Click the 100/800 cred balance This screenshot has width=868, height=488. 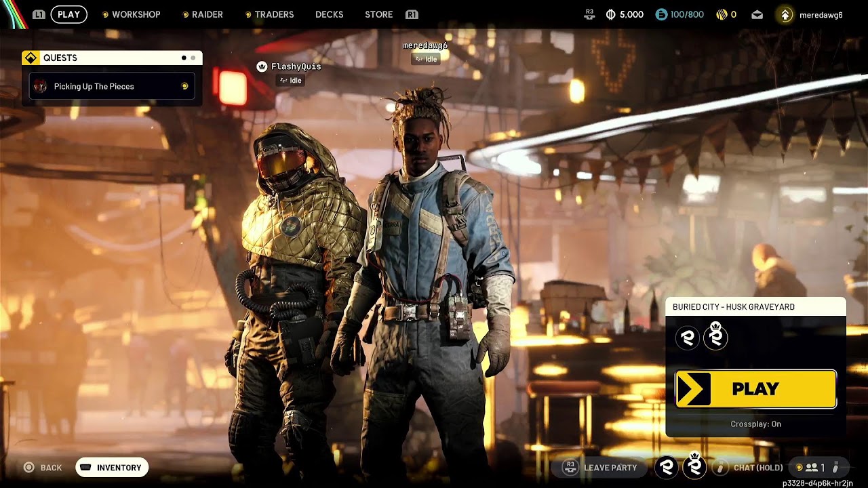tap(687, 14)
